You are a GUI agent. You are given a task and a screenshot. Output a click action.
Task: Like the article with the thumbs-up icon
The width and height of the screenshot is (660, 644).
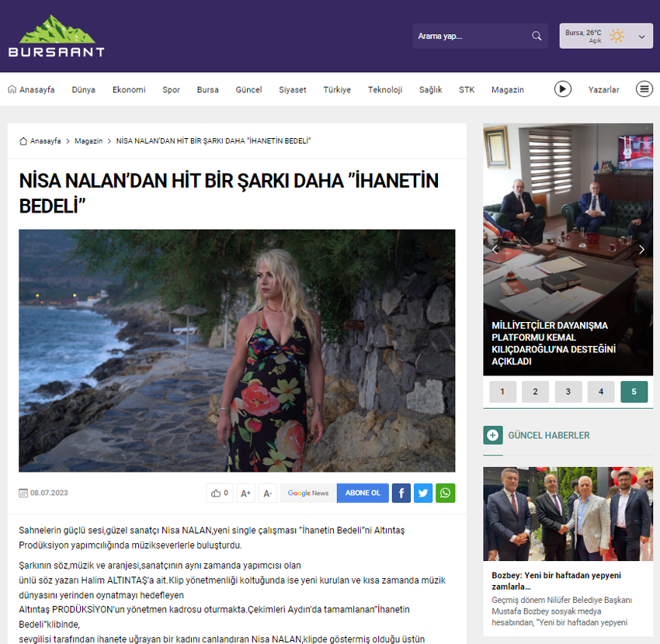coord(219,493)
